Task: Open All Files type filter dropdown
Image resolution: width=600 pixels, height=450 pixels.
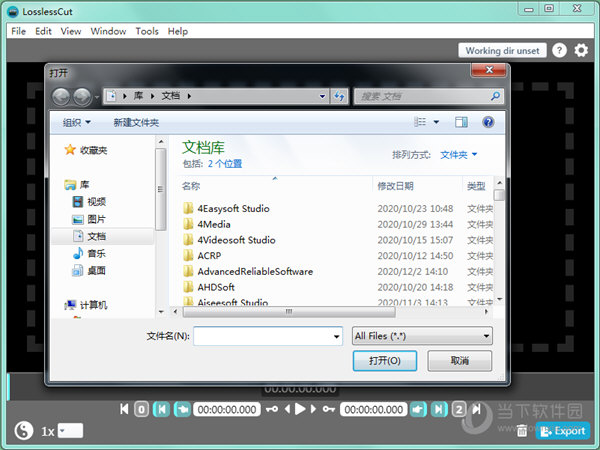Action: pyautogui.click(x=422, y=336)
